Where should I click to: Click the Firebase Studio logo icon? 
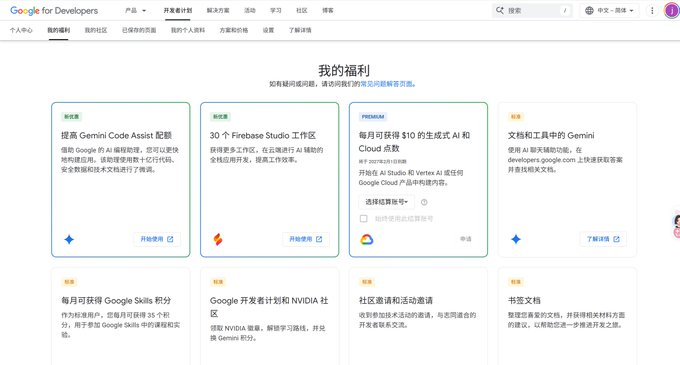[218, 239]
